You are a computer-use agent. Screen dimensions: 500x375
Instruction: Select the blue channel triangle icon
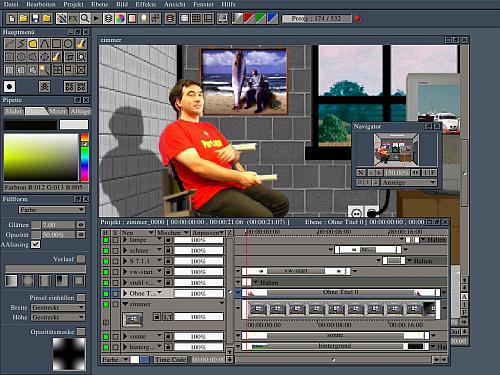click(272, 18)
